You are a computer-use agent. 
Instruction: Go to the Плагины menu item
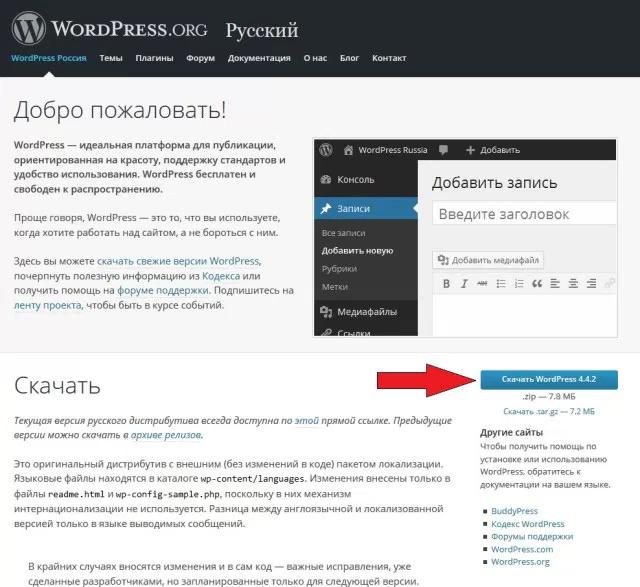(154, 58)
